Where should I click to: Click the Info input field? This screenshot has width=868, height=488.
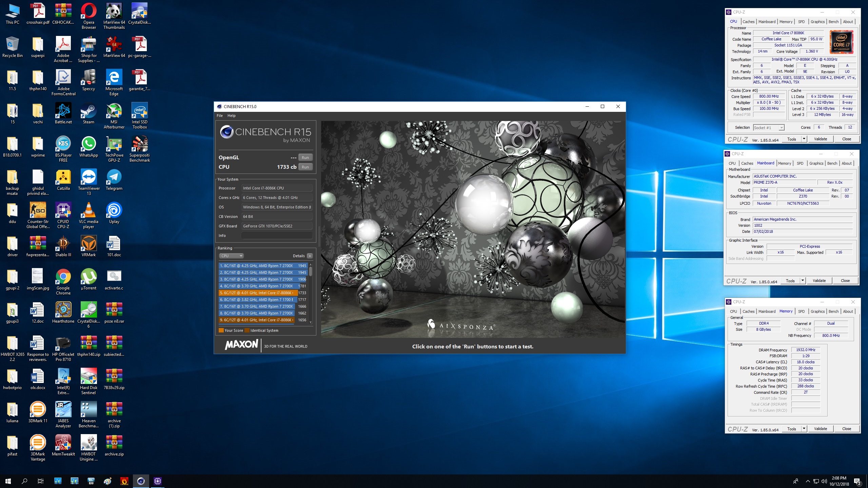277,236
